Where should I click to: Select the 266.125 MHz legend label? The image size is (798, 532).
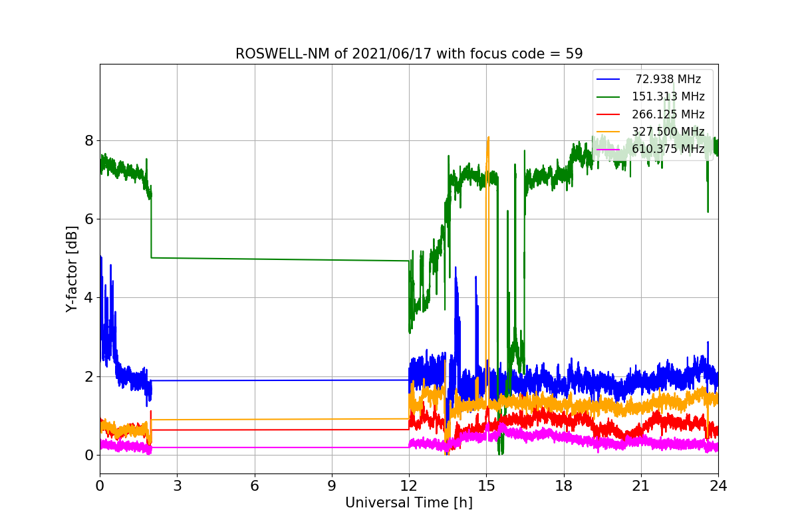coord(668,114)
